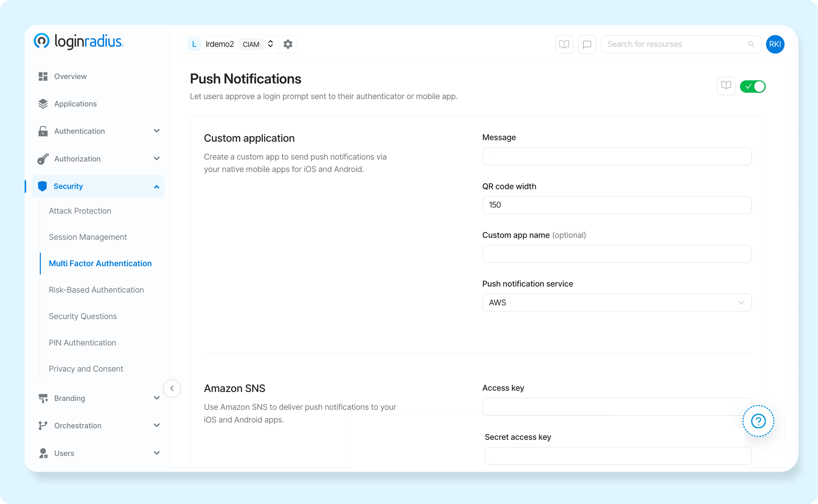Open tenant settings gear icon
This screenshot has height=504, width=818.
[288, 44]
